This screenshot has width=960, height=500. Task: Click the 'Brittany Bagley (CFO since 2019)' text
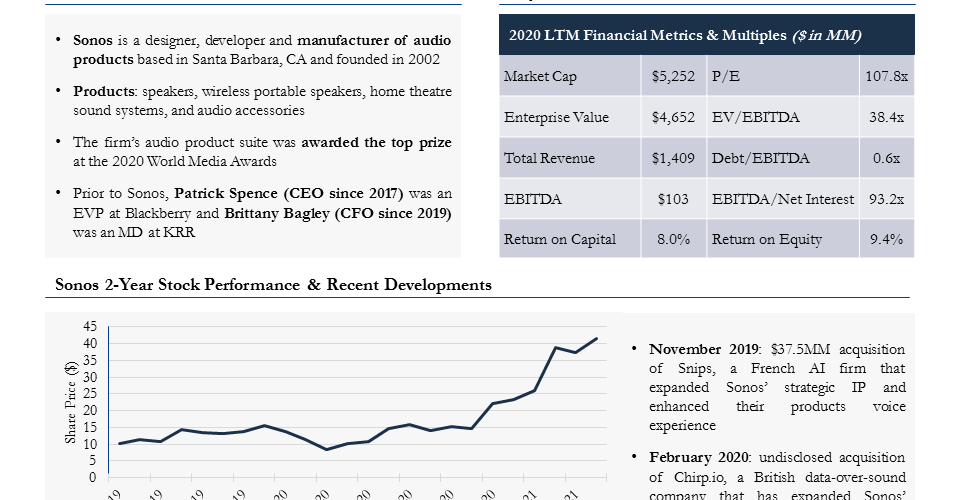(338, 214)
